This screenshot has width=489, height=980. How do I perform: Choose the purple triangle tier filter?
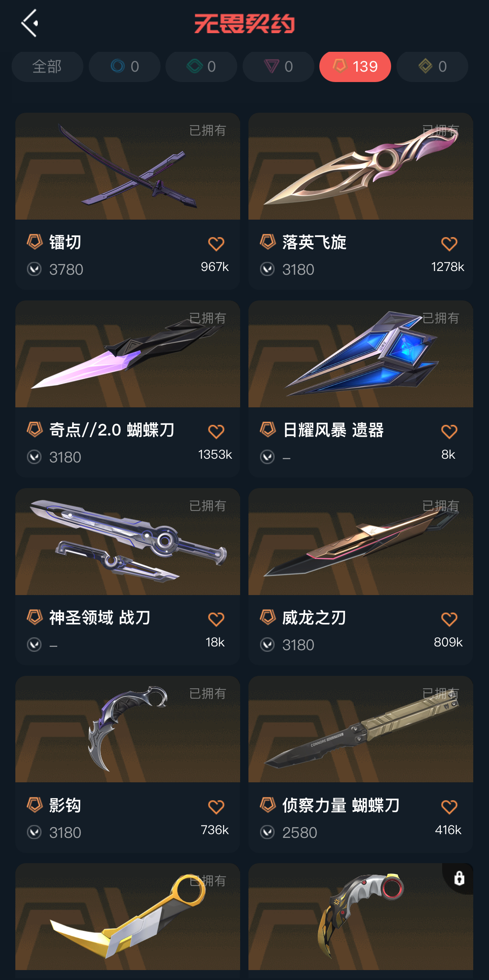click(x=278, y=67)
